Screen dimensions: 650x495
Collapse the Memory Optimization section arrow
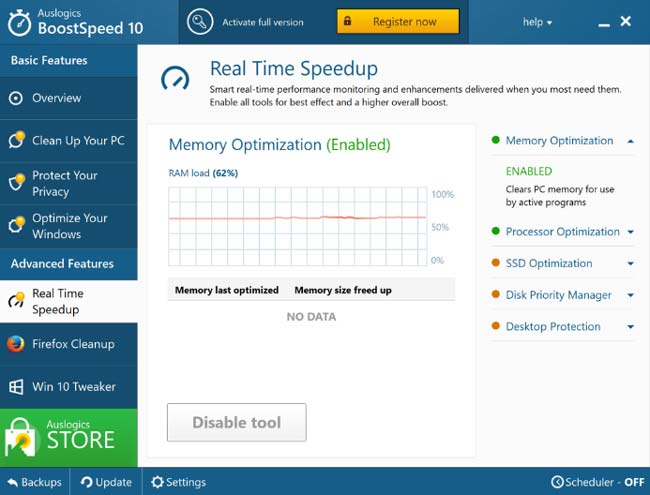pyautogui.click(x=631, y=141)
